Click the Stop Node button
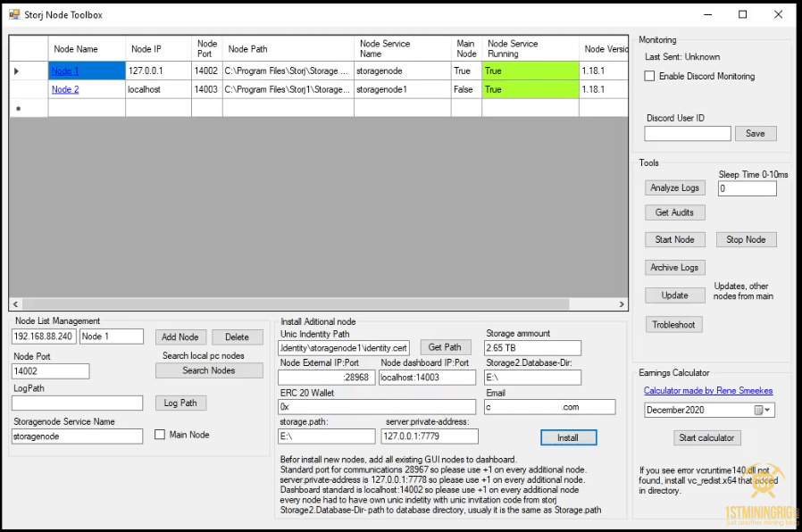 tap(746, 240)
